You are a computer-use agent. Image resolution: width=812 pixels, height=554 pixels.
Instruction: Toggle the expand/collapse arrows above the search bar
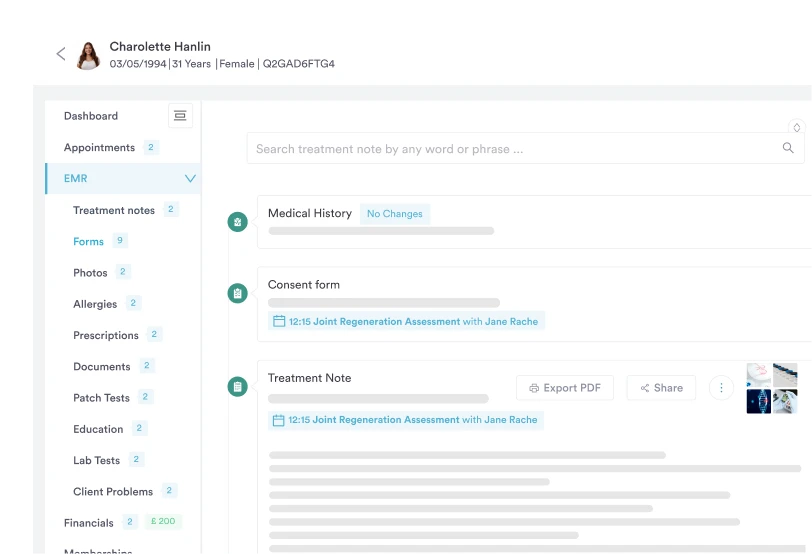pyautogui.click(x=796, y=127)
